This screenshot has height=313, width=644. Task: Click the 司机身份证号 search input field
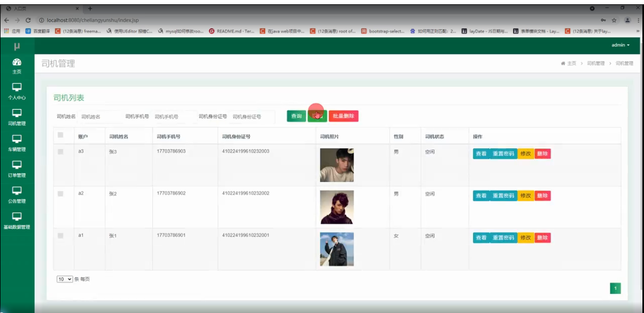tap(252, 116)
